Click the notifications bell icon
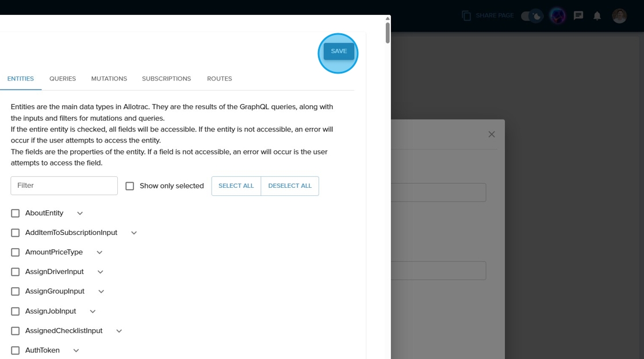The width and height of the screenshot is (644, 359). (597, 16)
